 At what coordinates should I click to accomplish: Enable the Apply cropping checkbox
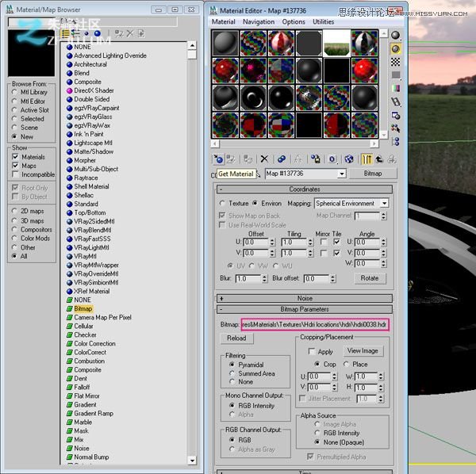pos(310,351)
